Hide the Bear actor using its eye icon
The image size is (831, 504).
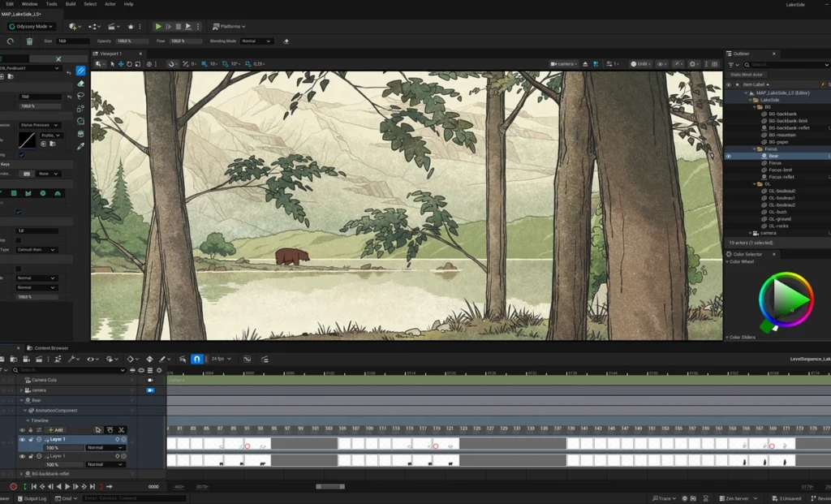click(728, 156)
